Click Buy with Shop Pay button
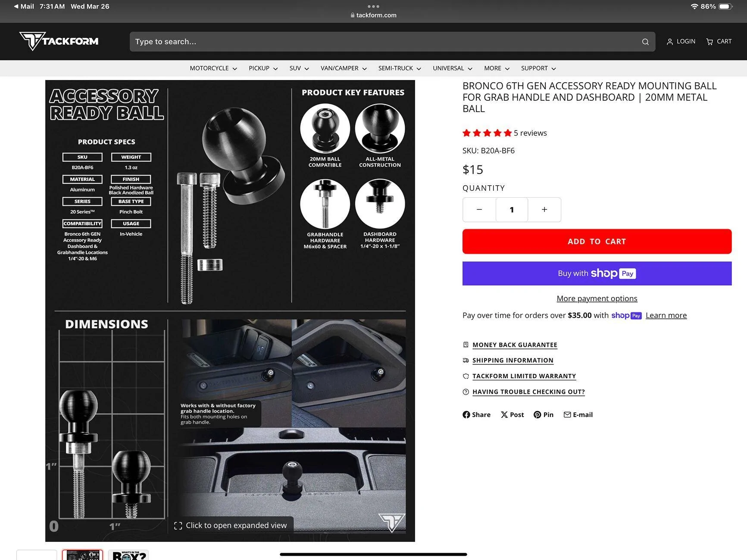This screenshot has height=560, width=747. [597, 274]
